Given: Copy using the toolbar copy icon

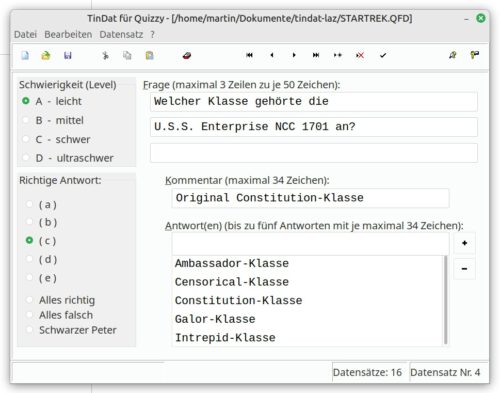Looking at the screenshot, I should tap(127, 55).
